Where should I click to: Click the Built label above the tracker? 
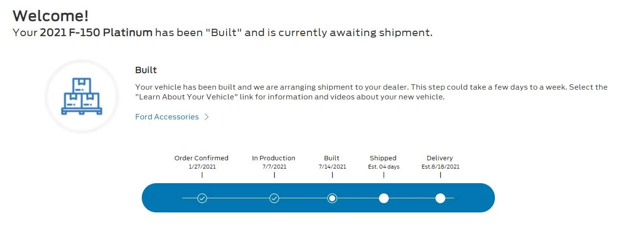point(332,158)
